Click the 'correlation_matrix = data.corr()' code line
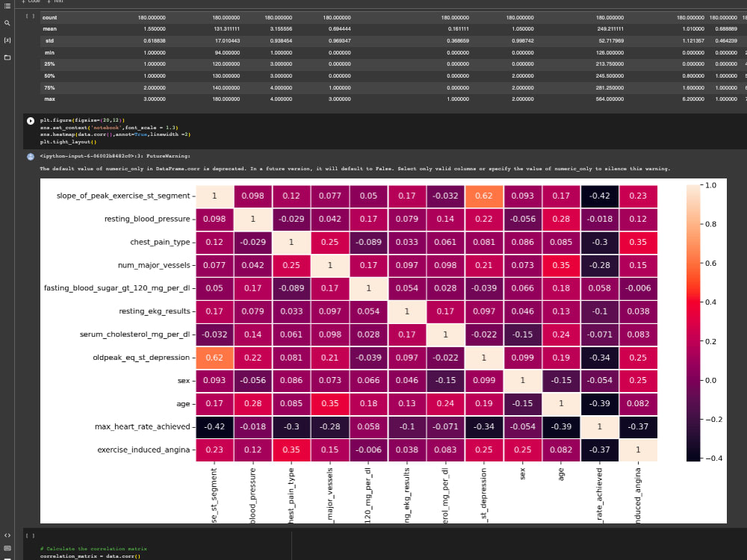 [x=90, y=556]
